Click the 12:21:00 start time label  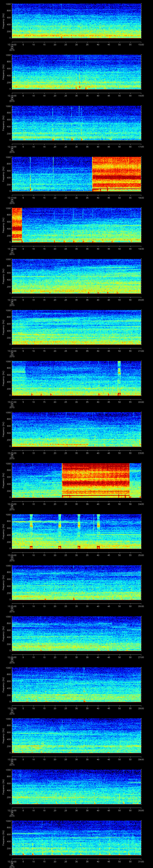point(12,402)
